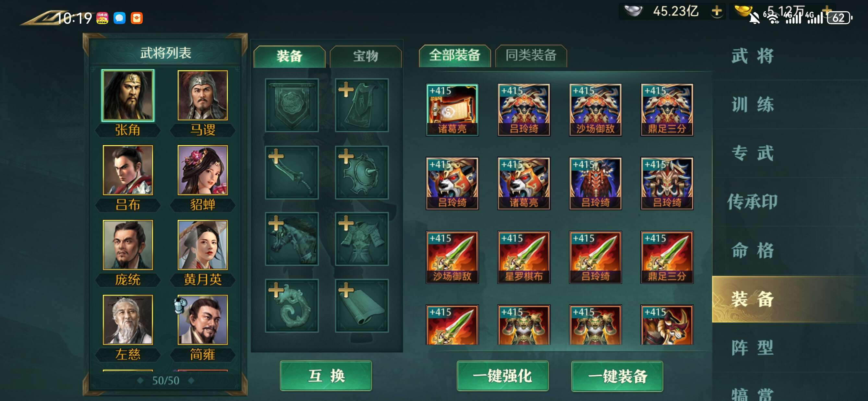This screenshot has height=401, width=868.
Task: Choose the 沙场御敌 helmet equipment item
Action: [595, 110]
